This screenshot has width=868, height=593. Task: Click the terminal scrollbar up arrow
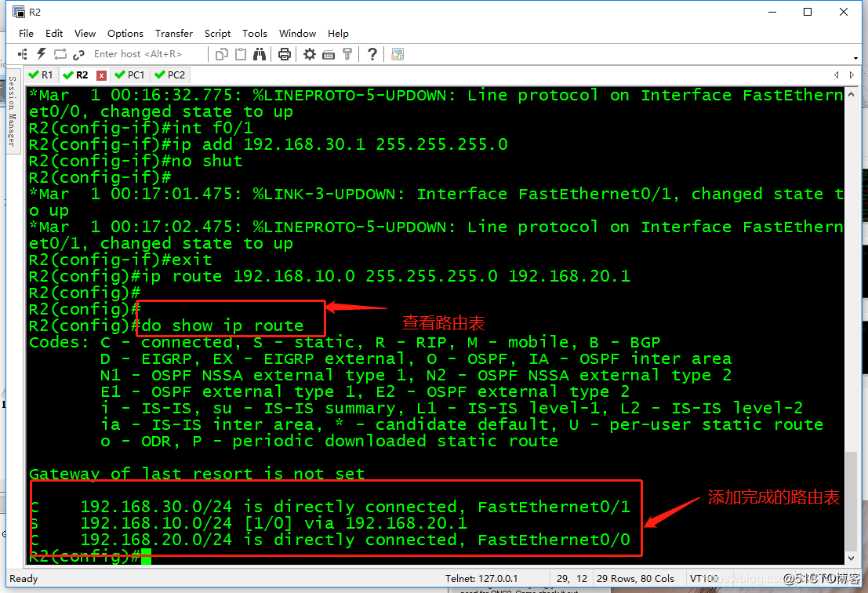tap(851, 94)
